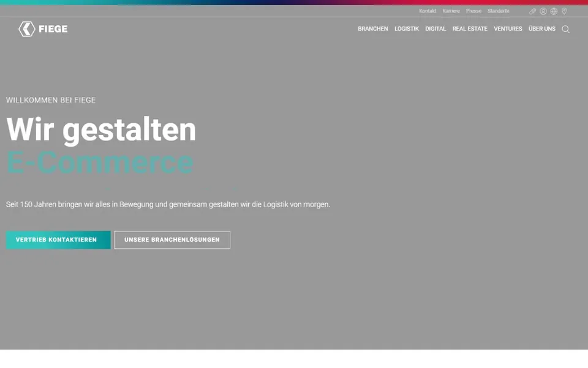Follow the Kontakt link
This screenshot has height=368, width=588.
(428, 11)
